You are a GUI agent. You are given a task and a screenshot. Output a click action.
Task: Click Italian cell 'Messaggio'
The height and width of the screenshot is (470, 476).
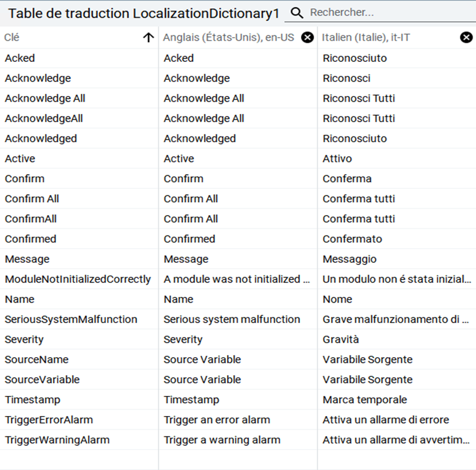(349, 259)
